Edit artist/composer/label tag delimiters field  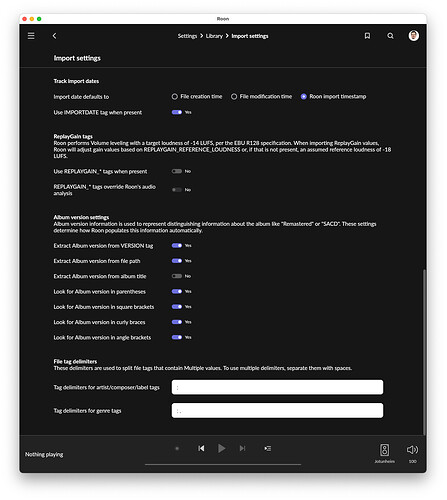277,387
